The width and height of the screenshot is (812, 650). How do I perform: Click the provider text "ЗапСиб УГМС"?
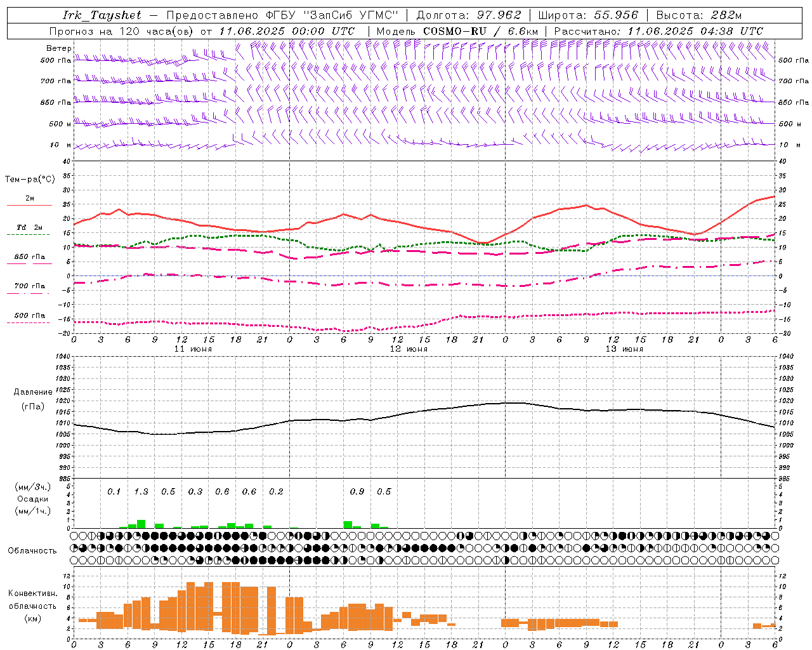(352, 15)
